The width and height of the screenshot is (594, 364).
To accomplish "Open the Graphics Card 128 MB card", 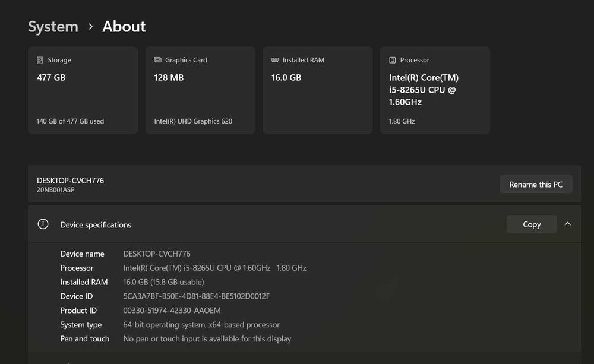I will click(200, 90).
